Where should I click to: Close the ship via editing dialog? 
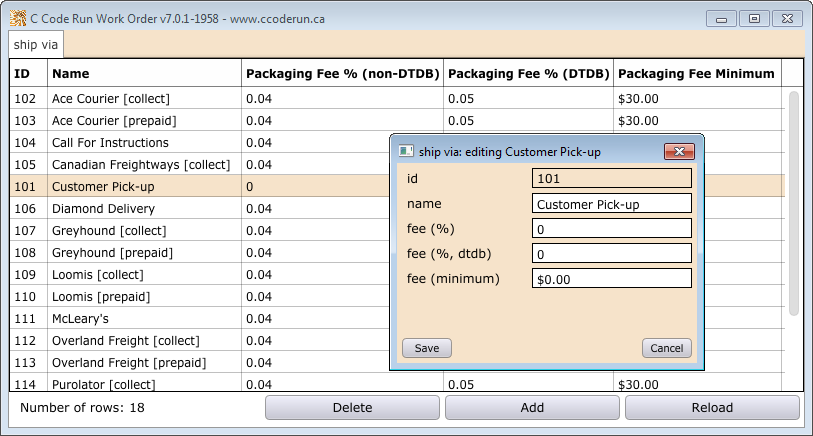click(679, 151)
